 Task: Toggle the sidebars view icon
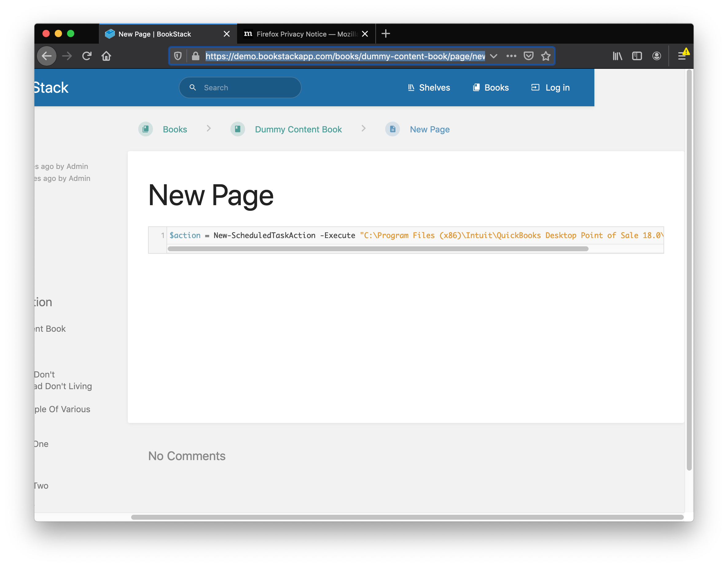pyautogui.click(x=637, y=56)
